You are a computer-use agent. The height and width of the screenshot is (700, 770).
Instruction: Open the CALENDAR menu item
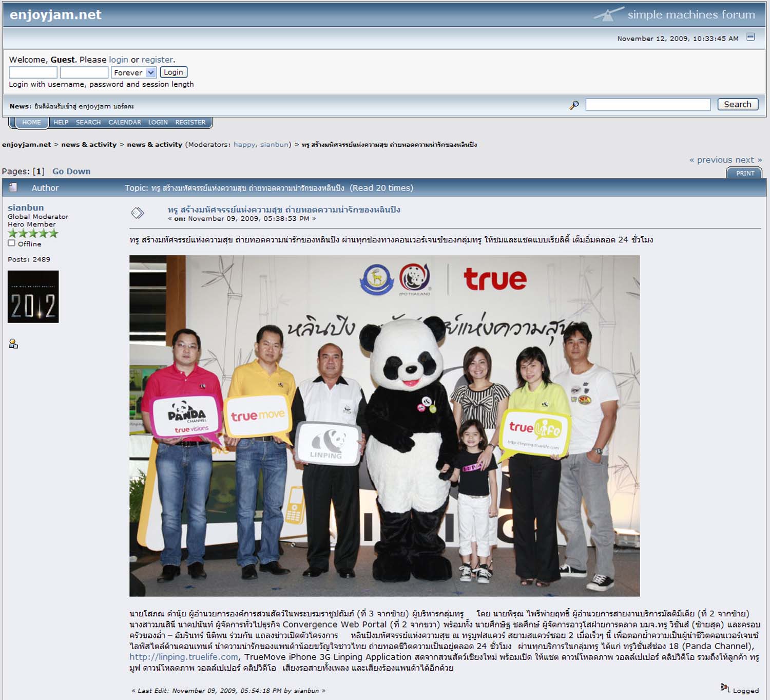click(125, 122)
